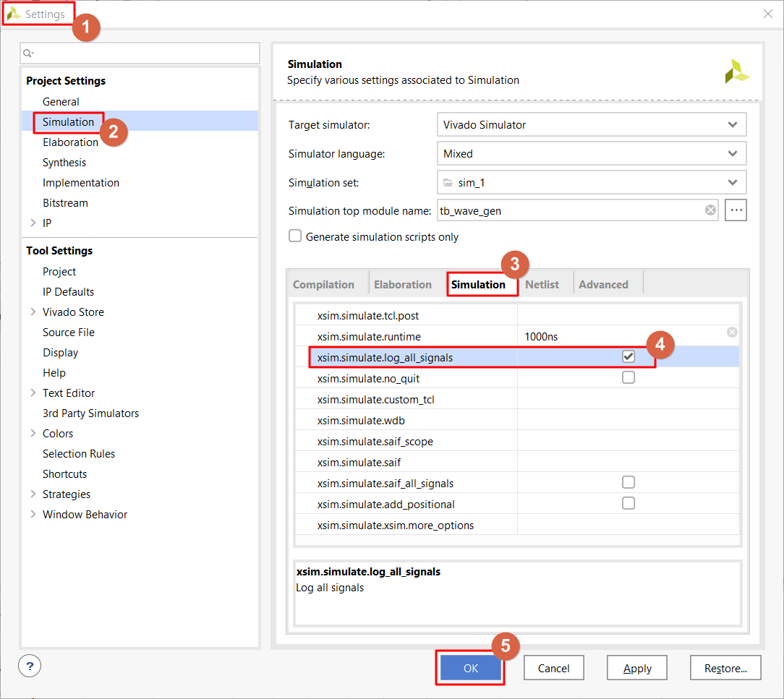
Task: Click the search magnifier icon in filter box
Action: tap(28, 53)
